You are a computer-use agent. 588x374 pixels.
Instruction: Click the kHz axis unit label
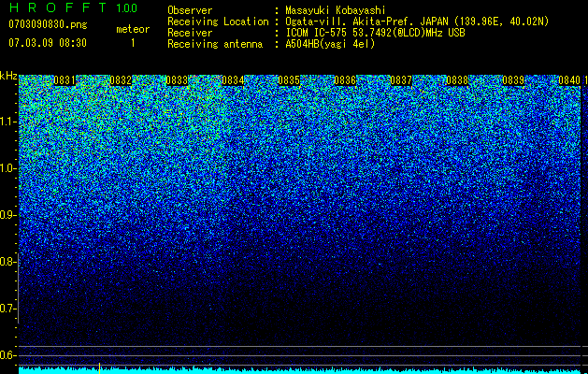8,76
